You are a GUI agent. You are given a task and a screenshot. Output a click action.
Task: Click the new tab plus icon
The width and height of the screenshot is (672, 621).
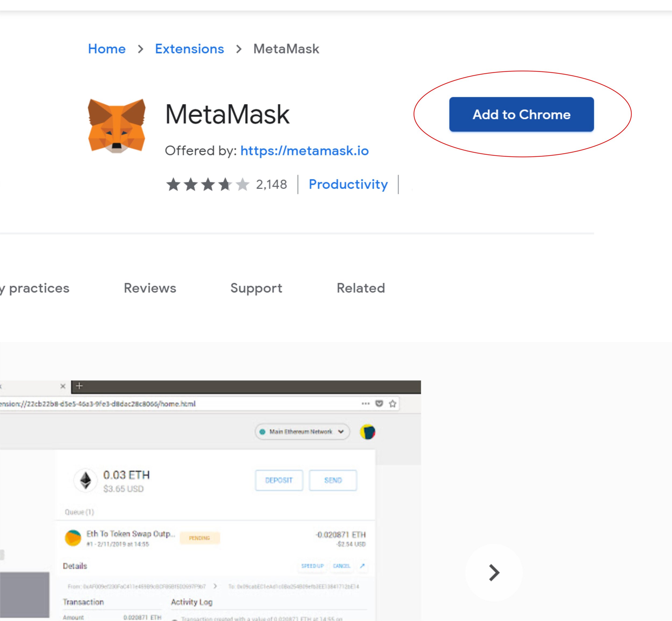[x=79, y=386]
